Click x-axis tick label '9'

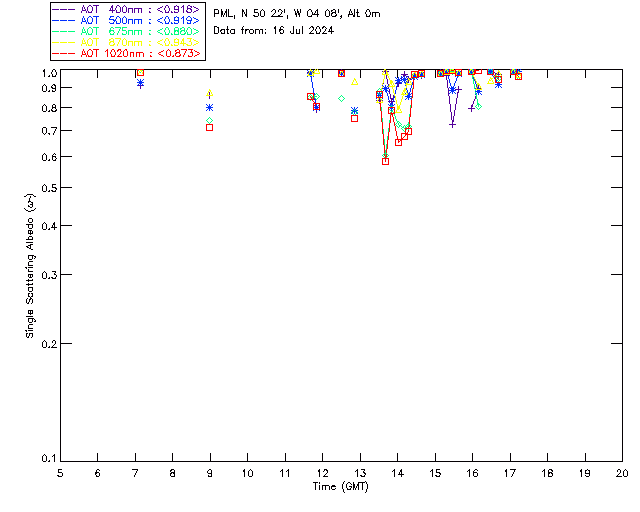click(210, 473)
